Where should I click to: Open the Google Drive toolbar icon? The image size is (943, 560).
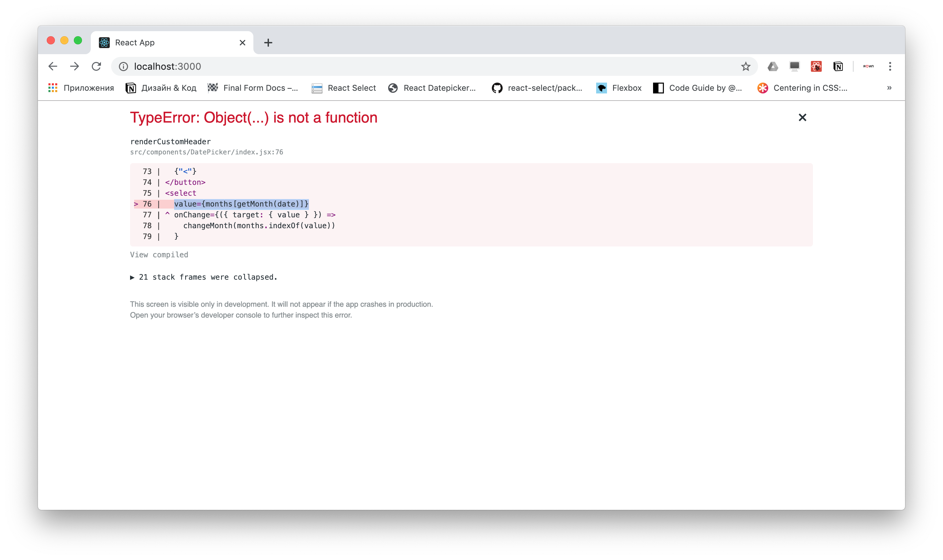coord(773,66)
